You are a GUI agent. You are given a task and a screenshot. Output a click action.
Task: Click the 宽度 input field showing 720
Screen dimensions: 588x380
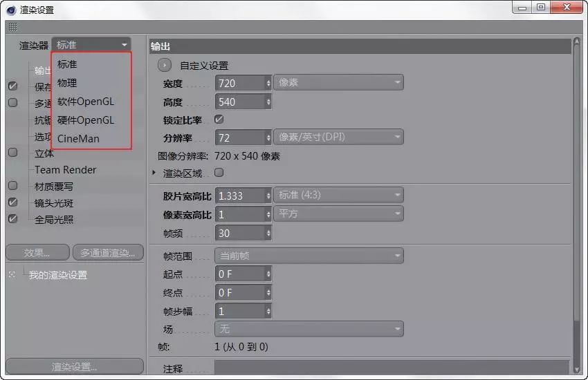click(240, 83)
